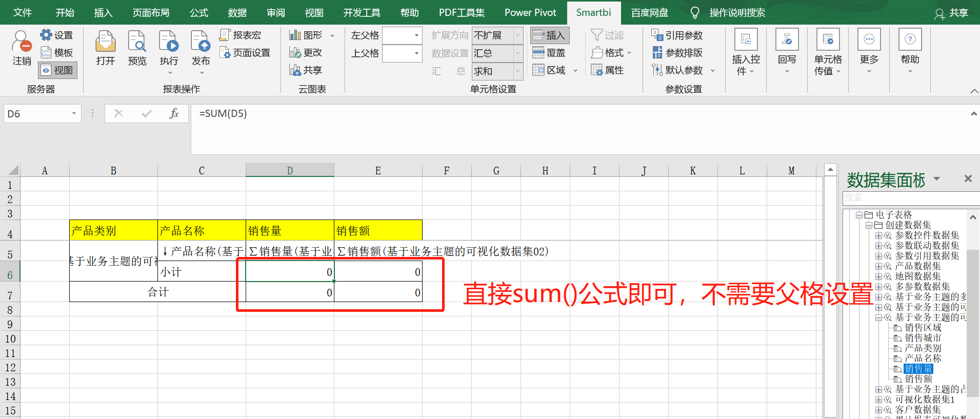
Task: Switch to the 百度网盘 tab
Action: tap(650, 12)
